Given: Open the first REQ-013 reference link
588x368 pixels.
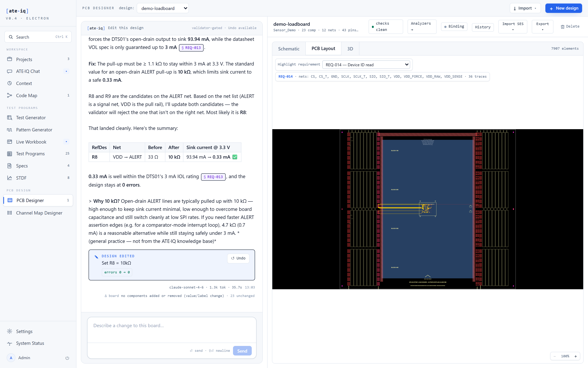Looking at the screenshot, I should [191, 48].
